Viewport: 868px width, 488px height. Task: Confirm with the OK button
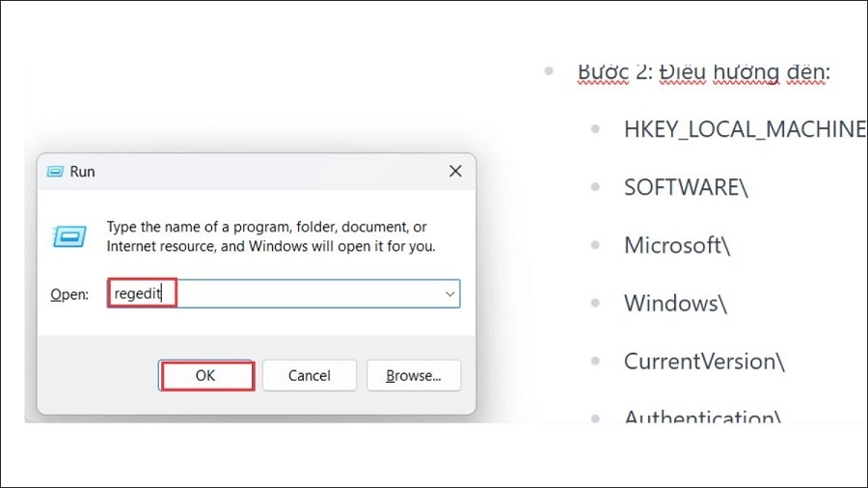pyautogui.click(x=206, y=376)
